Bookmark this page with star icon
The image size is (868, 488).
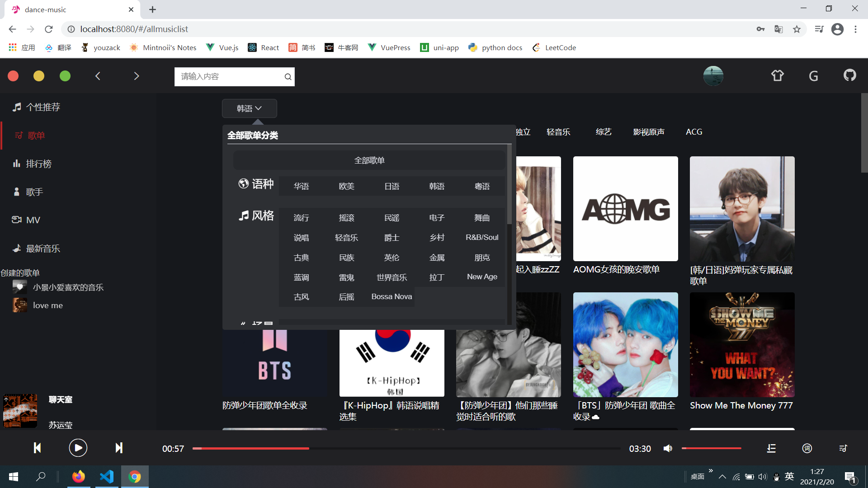[x=797, y=29]
